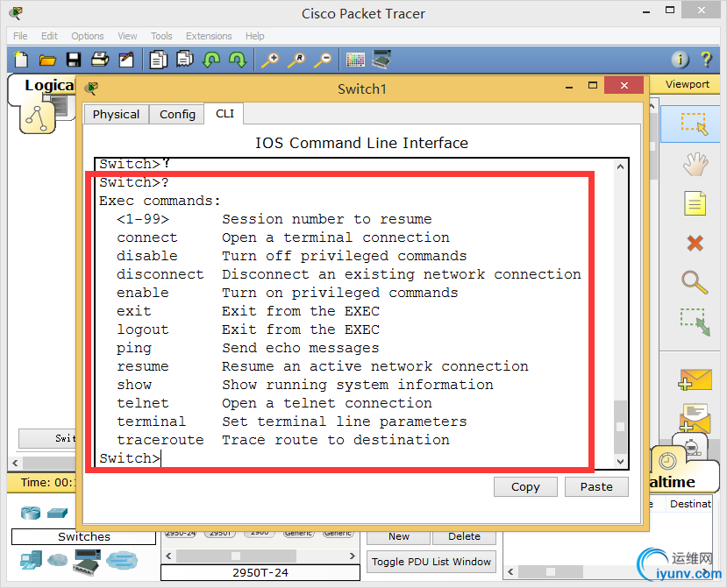This screenshot has width=727, height=588.
Task: Click the network information i icon
Action: click(x=681, y=60)
